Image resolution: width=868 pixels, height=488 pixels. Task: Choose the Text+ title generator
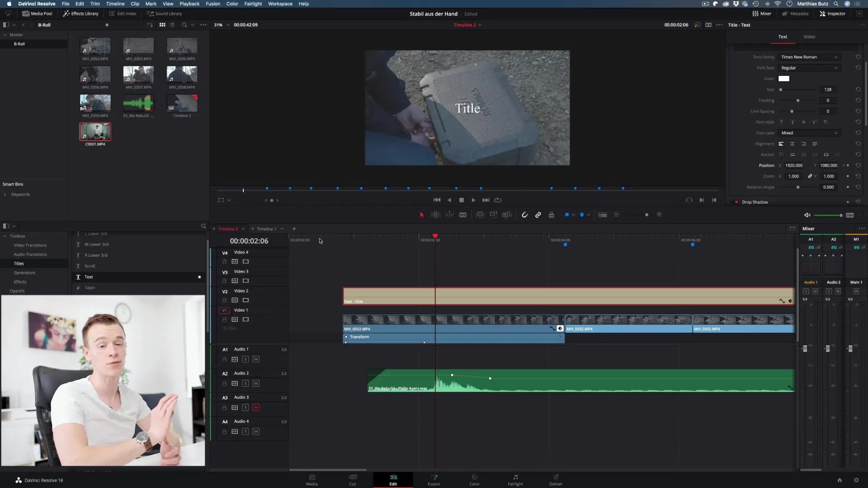[x=90, y=288]
